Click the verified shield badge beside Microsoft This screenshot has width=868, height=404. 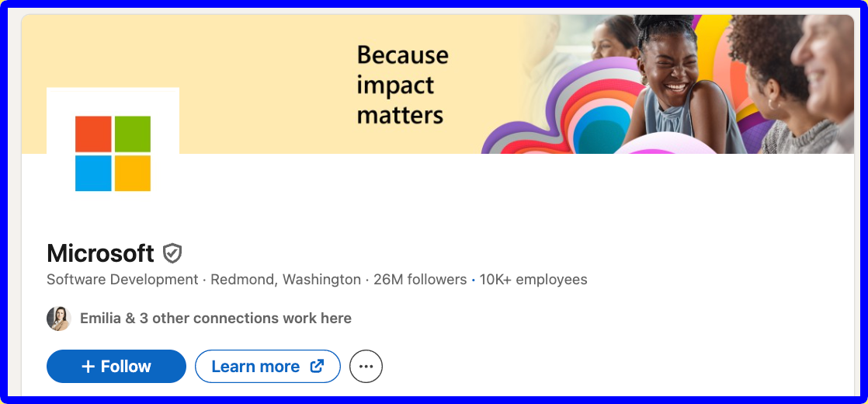[x=172, y=253]
